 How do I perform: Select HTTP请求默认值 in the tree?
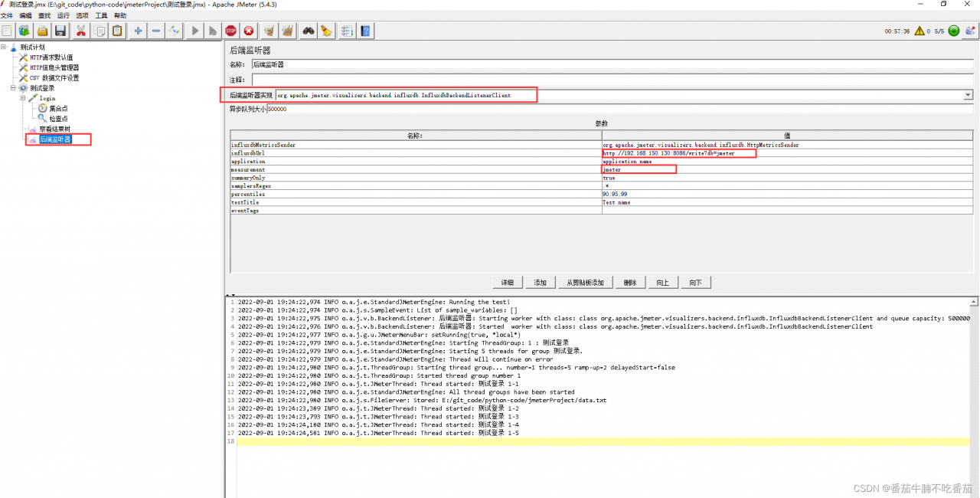point(51,57)
